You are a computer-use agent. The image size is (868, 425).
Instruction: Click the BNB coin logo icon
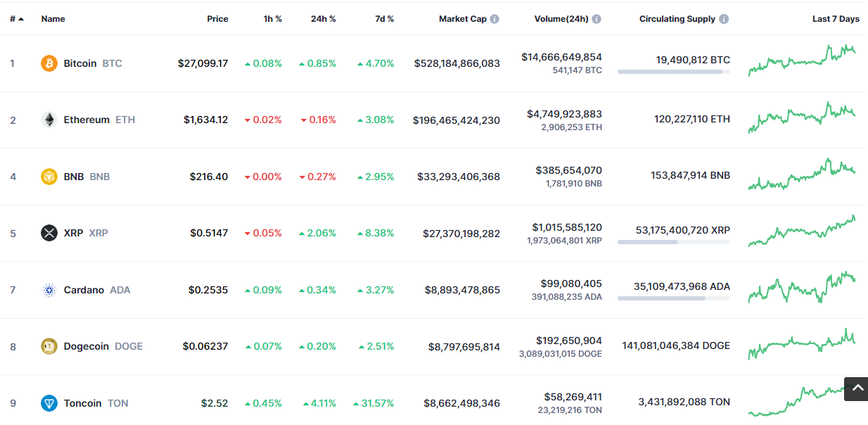[49, 177]
